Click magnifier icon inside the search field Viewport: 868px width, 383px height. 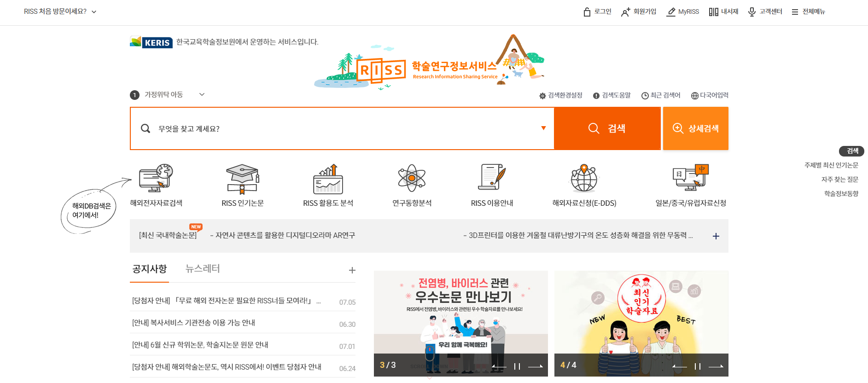pos(146,128)
